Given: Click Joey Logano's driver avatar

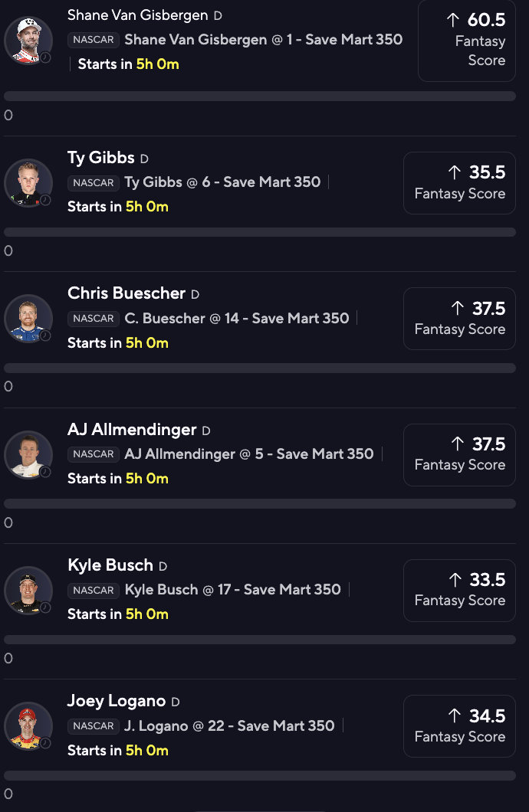Looking at the screenshot, I should point(28,725).
